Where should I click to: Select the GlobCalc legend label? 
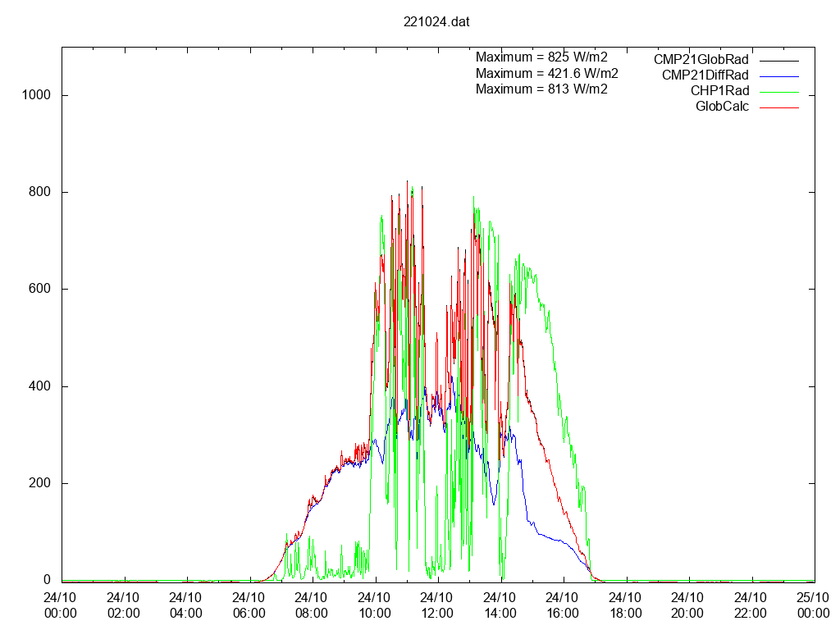coord(722,106)
